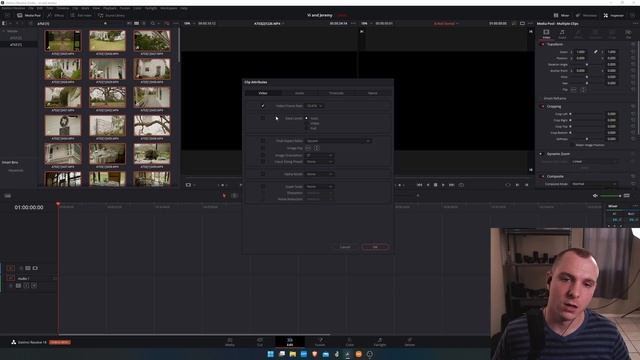Open the Alpha Mode dropdown
This screenshot has width=640, height=360.
(x=320, y=174)
